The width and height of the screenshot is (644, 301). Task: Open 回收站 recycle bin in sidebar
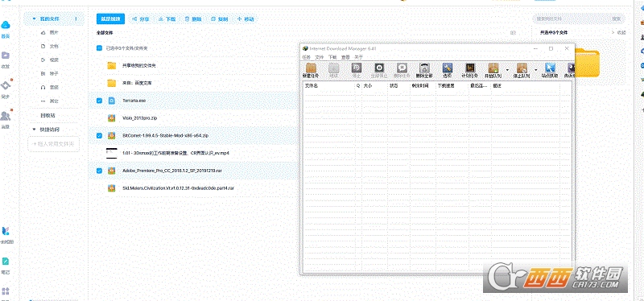click(47, 115)
